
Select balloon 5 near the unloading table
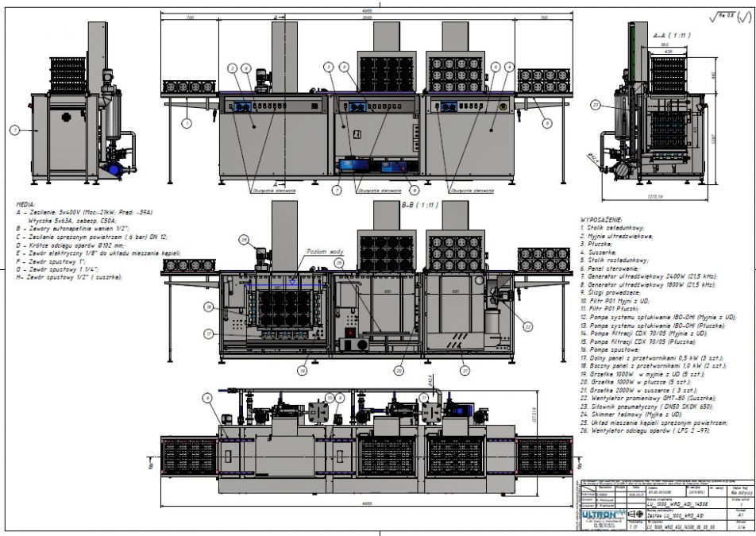[547, 123]
